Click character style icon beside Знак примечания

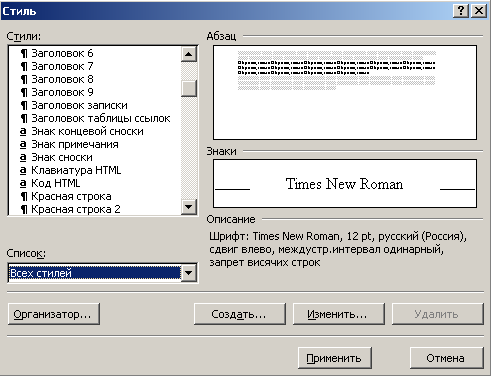pyautogui.click(x=23, y=145)
